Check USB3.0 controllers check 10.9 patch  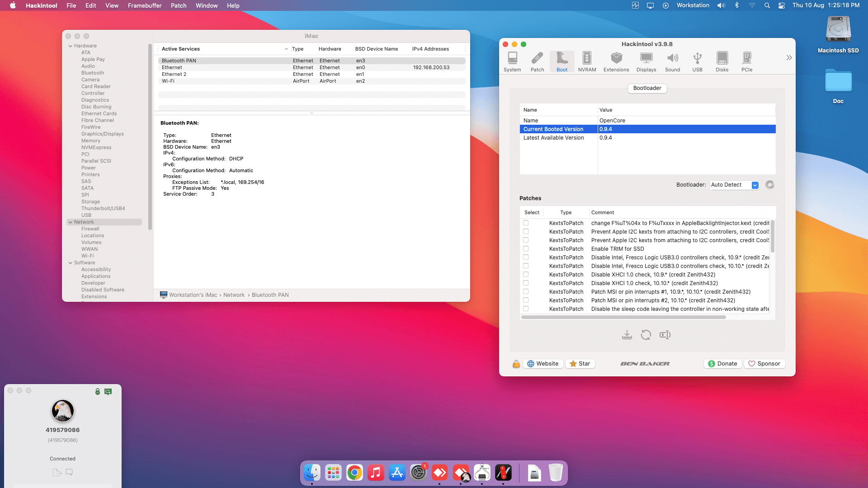(526, 257)
